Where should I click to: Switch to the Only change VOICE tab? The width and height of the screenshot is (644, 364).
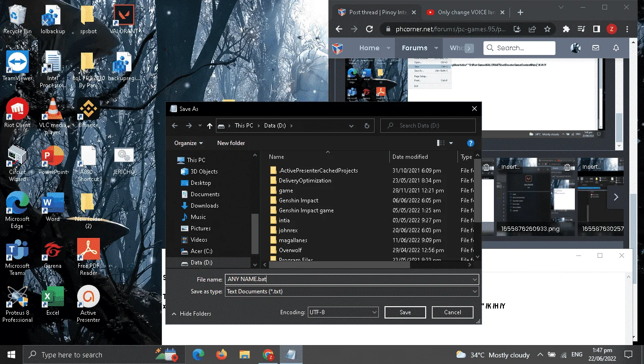[465, 12]
